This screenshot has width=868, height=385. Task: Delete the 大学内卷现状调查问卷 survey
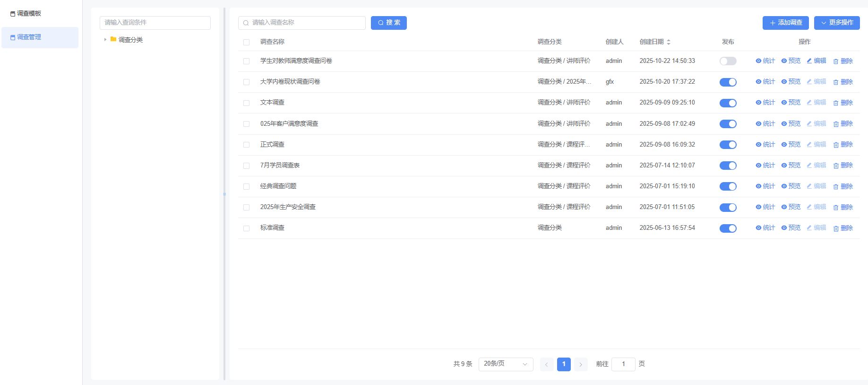(x=843, y=82)
